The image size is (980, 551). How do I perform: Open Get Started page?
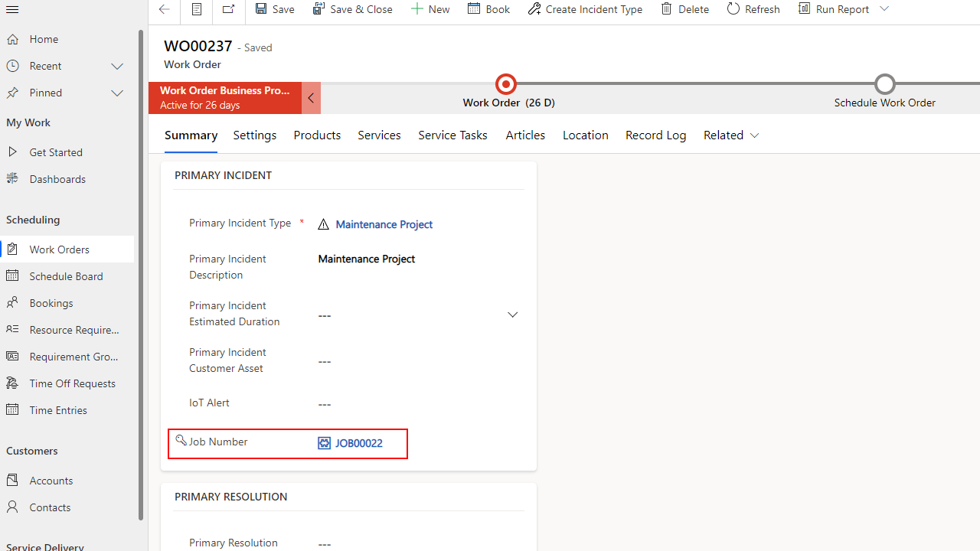point(67,152)
